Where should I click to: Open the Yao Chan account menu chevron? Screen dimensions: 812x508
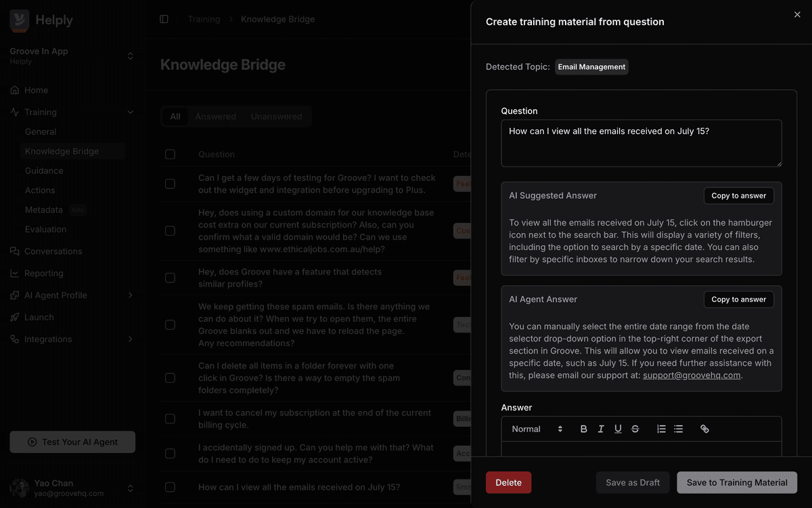(131, 488)
